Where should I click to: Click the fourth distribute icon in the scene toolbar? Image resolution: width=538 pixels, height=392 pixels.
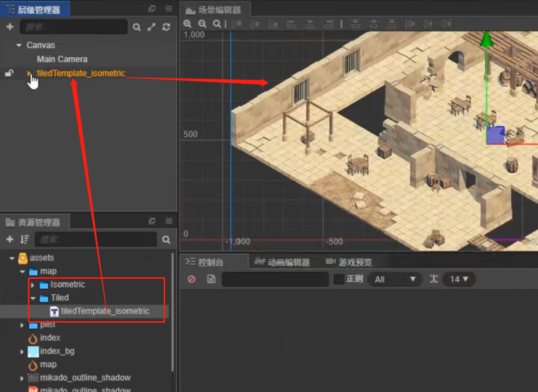pyautogui.click(x=410, y=23)
